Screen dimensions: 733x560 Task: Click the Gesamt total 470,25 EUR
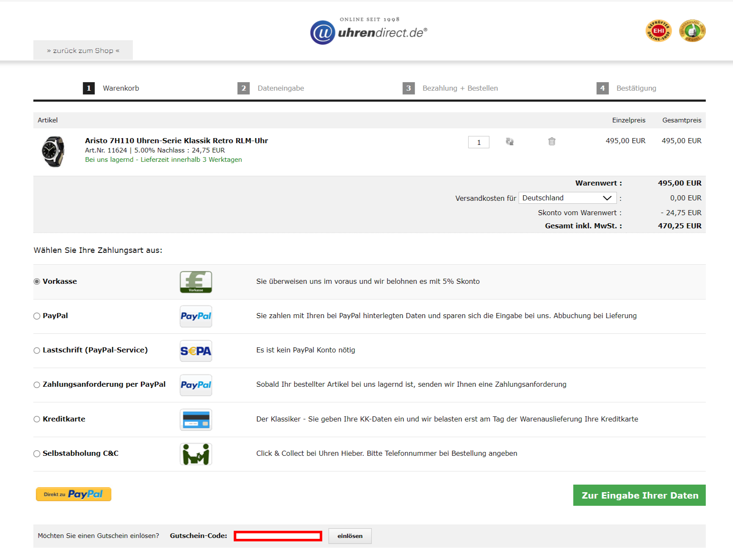click(679, 226)
